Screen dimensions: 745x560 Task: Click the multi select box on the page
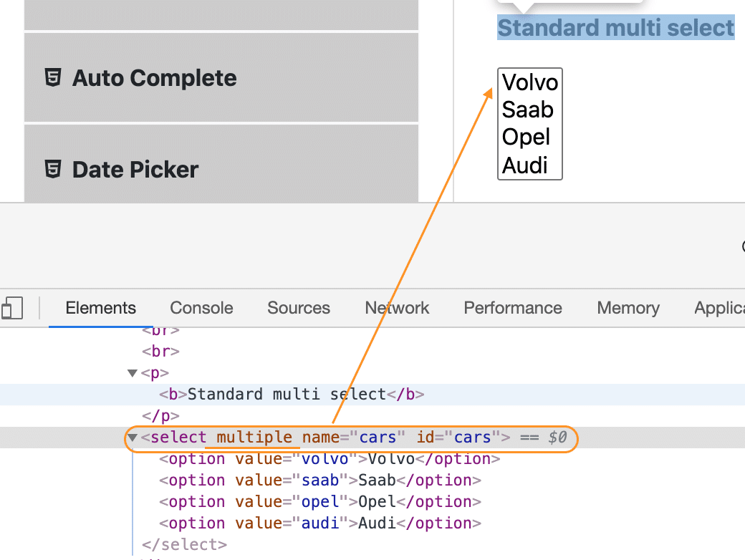tap(529, 124)
